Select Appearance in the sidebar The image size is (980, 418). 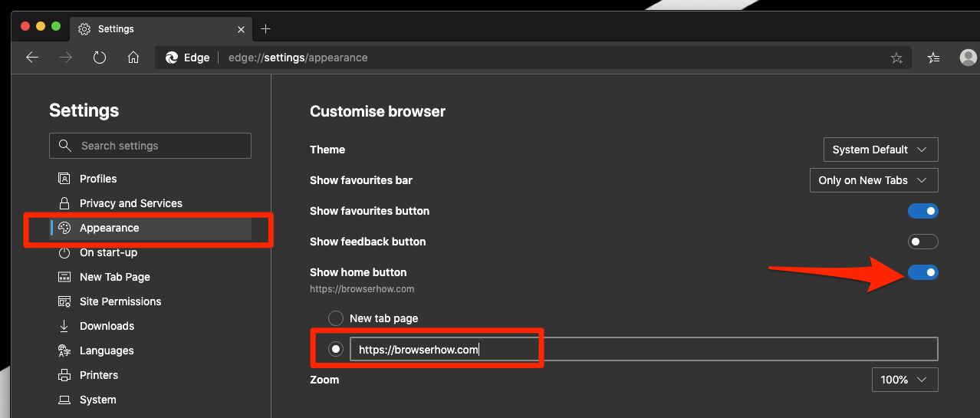pos(150,228)
